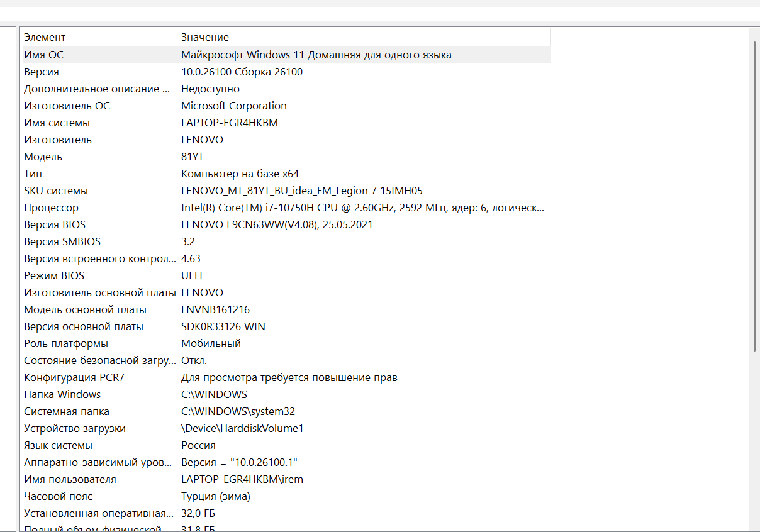The width and height of the screenshot is (760, 532).
Task: Select the 81YT model value
Action: (193, 157)
